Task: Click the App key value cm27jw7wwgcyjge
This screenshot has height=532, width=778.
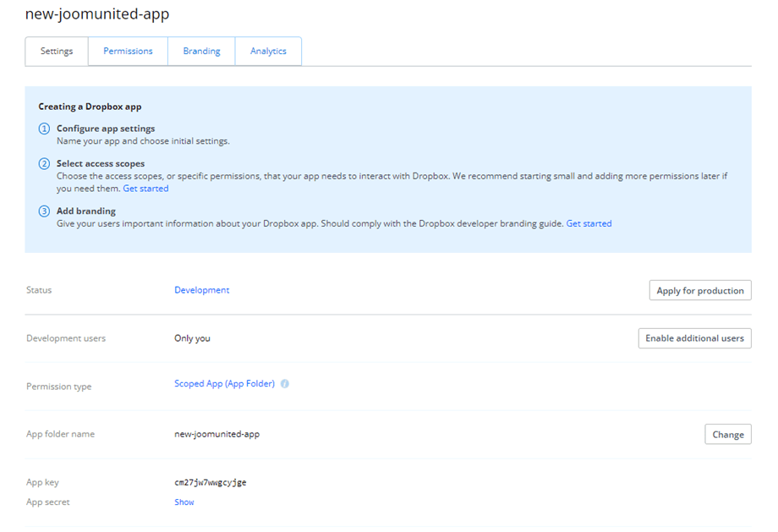Action: (211, 483)
